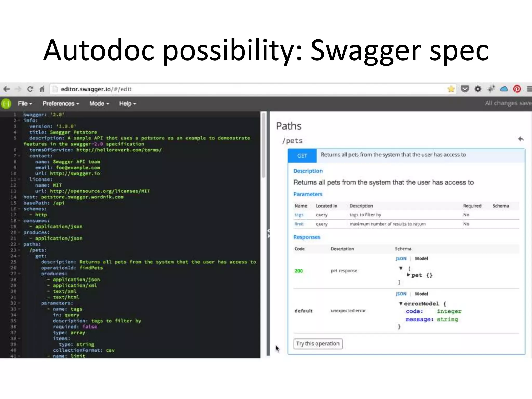The height and width of the screenshot is (399, 532).
Task: Click the Pinterest extension icon
Action: coord(517,89)
